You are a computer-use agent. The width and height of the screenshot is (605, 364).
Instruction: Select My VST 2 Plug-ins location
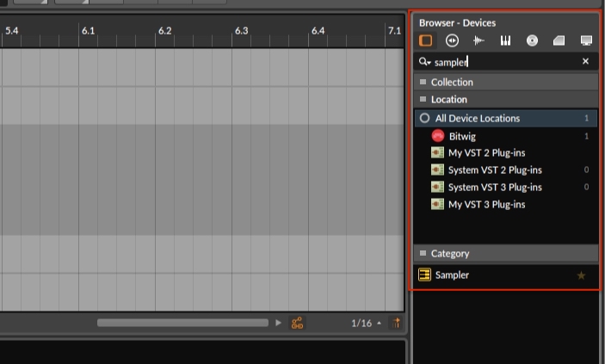tap(506, 153)
